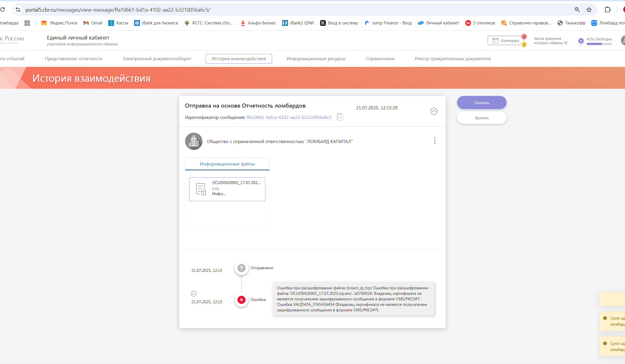Open the Вход в систему bookmark
This screenshot has width=625, height=364.
[339, 23]
